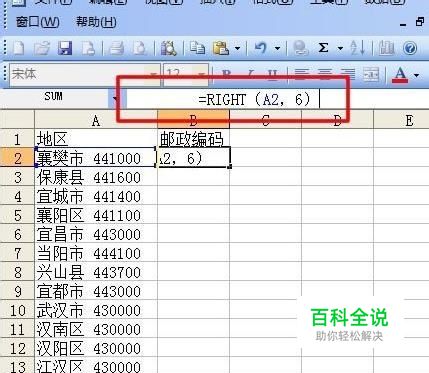
Task: Click the Minimize document window button
Action: tap(403, 24)
